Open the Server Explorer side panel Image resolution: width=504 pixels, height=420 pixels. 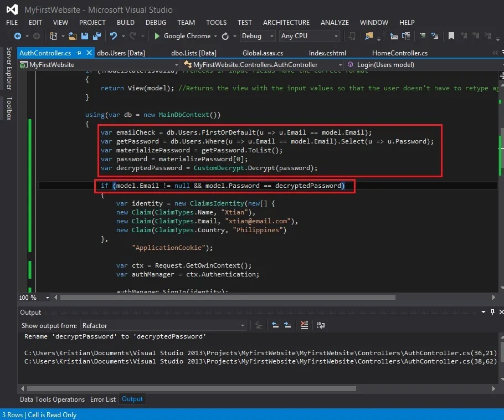9,69
